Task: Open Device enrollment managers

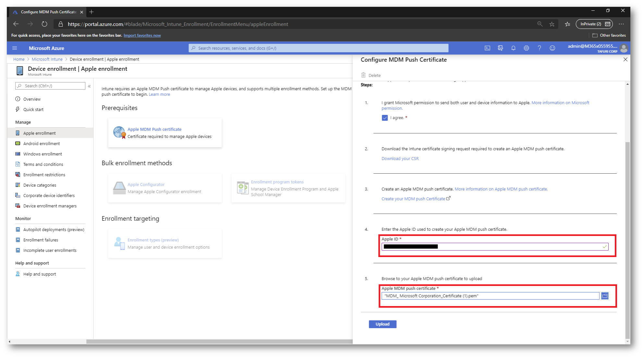Action: pos(50,206)
